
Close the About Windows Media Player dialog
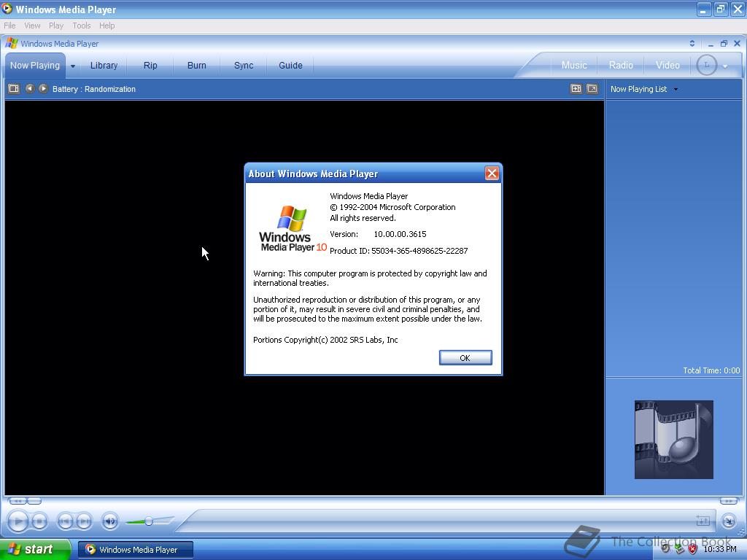pos(492,174)
